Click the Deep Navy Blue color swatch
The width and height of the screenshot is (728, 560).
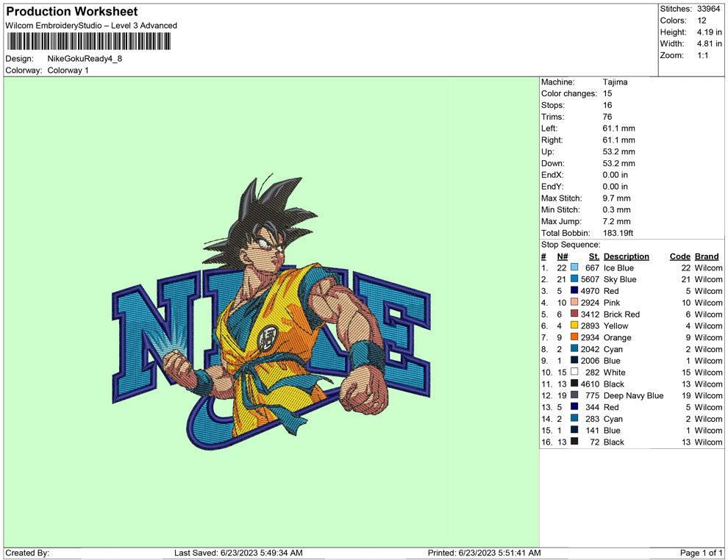coord(574,395)
